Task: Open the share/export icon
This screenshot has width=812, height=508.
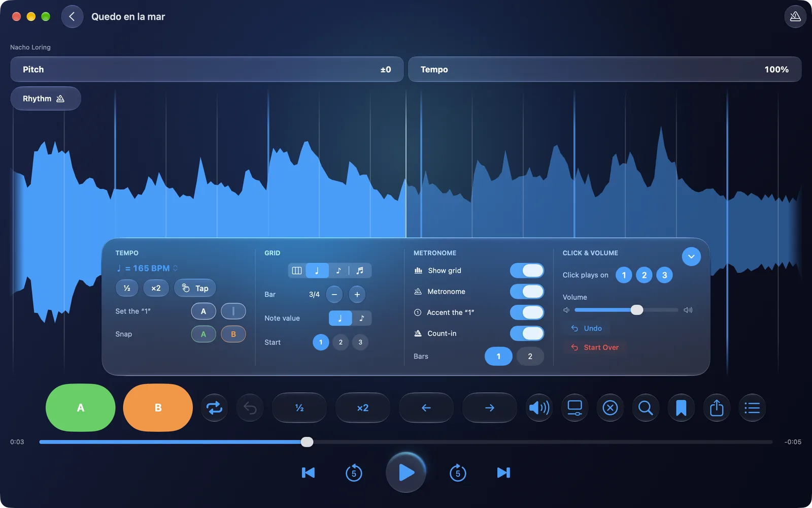Action: [717, 407]
